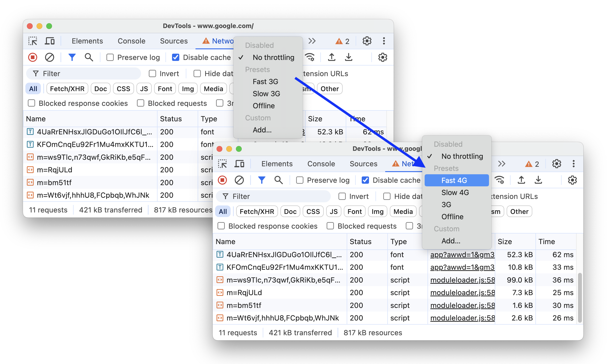Switch to the Console tab
This screenshot has width=609, height=364.
321,164
